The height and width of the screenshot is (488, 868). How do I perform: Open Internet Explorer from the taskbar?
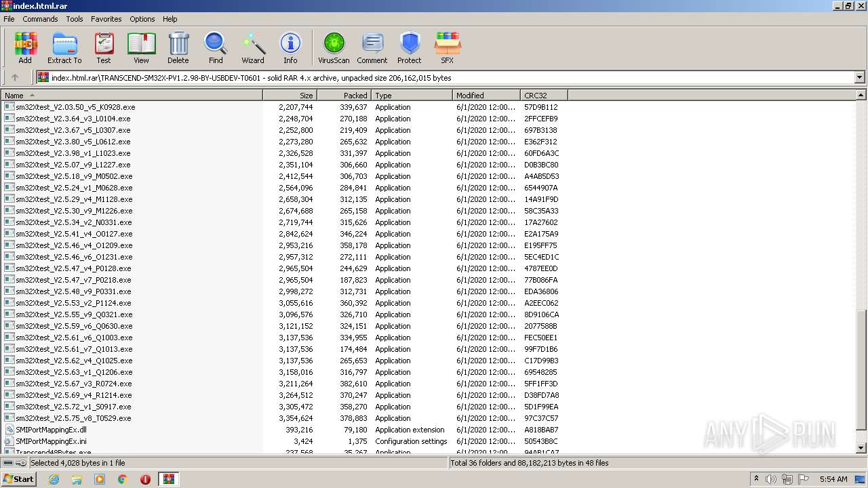pyautogui.click(x=54, y=479)
